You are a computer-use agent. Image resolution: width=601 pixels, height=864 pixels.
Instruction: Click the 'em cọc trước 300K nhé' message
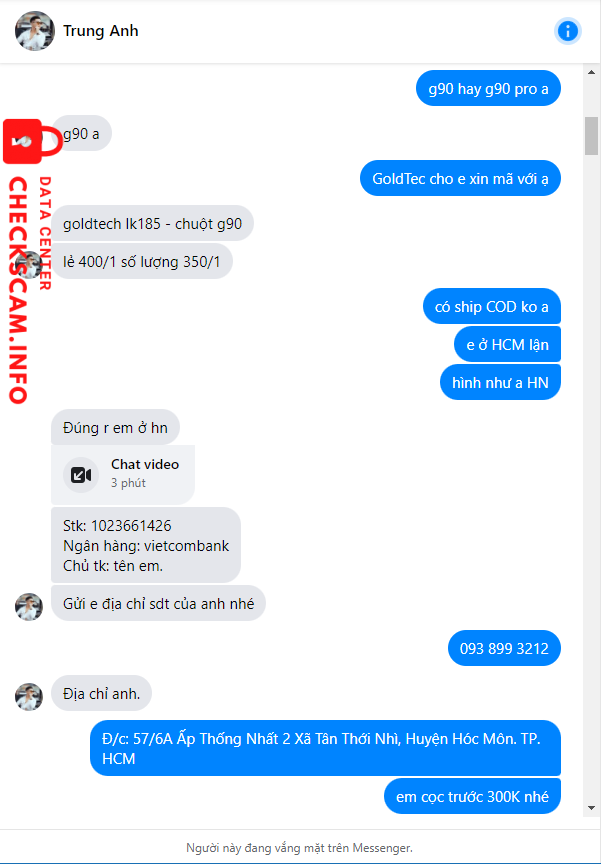472,796
